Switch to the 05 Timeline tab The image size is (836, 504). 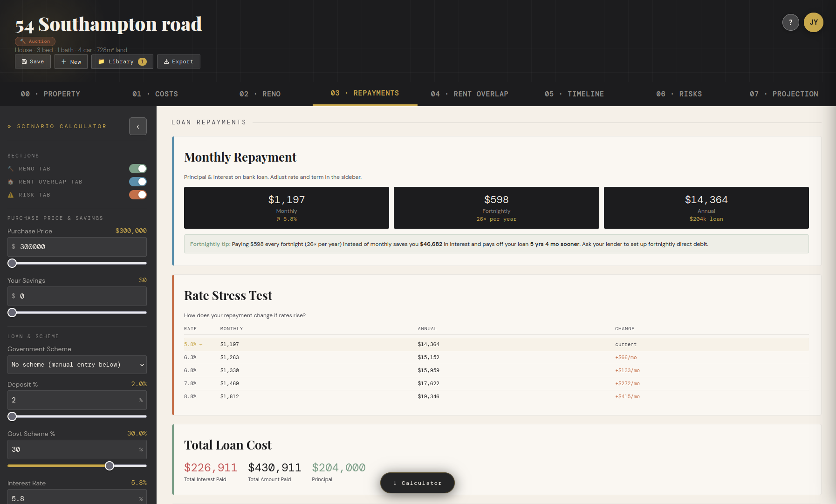tap(574, 94)
